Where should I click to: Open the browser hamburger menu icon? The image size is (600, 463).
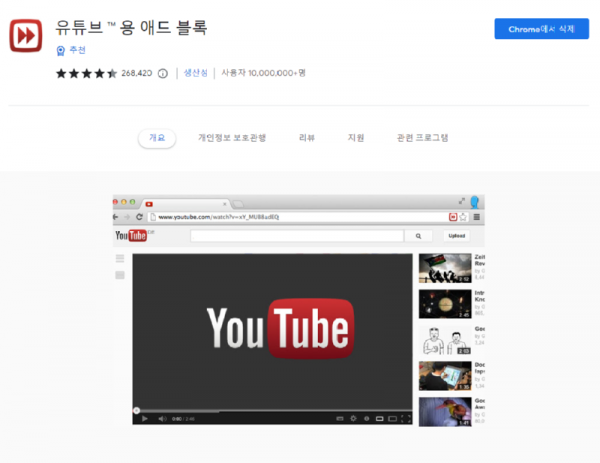[477, 217]
